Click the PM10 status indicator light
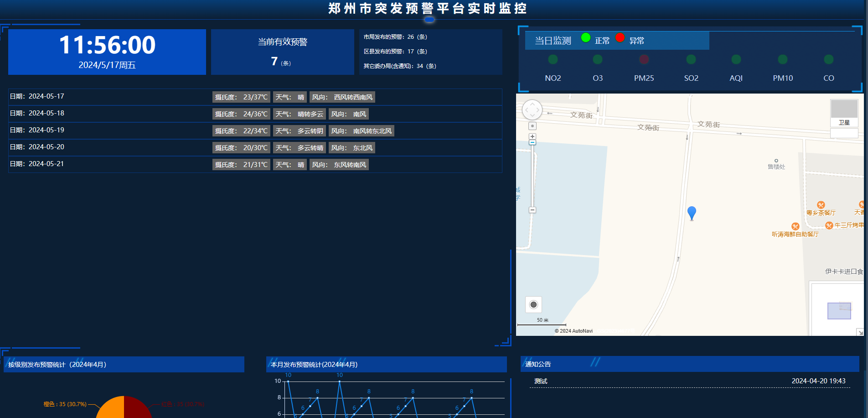Image resolution: width=868 pixels, height=418 pixels. tap(783, 59)
